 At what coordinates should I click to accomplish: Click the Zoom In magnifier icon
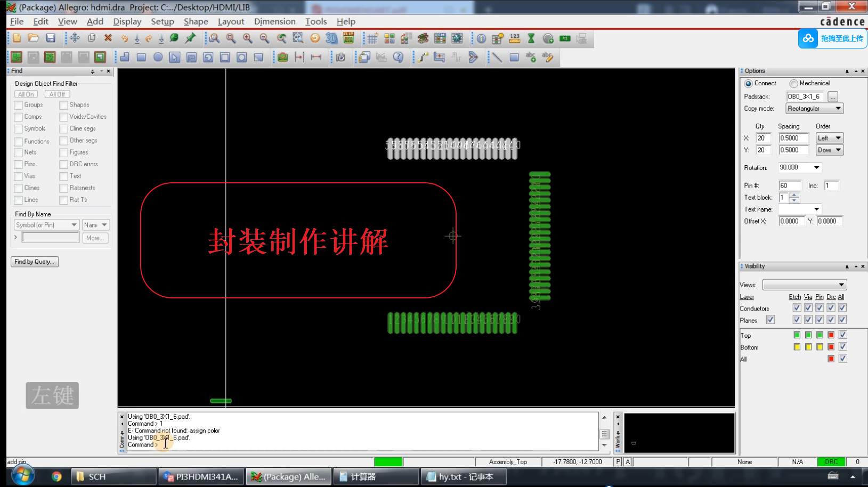248,38
